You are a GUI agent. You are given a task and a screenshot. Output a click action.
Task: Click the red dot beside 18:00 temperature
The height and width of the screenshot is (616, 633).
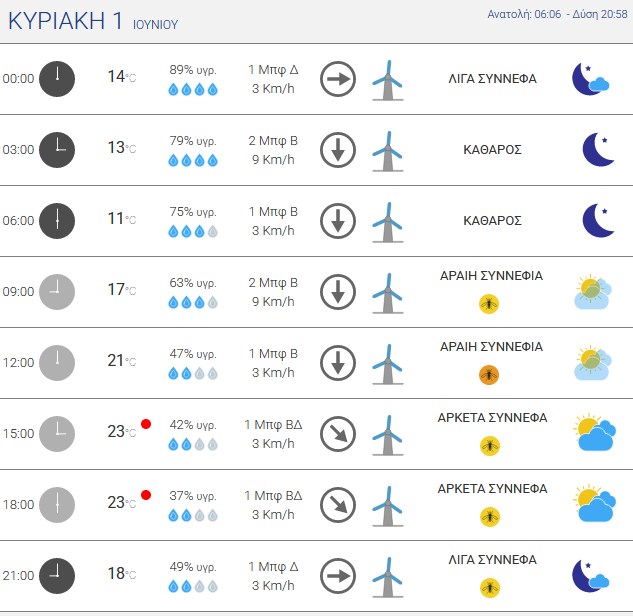(x=146, y=495)
